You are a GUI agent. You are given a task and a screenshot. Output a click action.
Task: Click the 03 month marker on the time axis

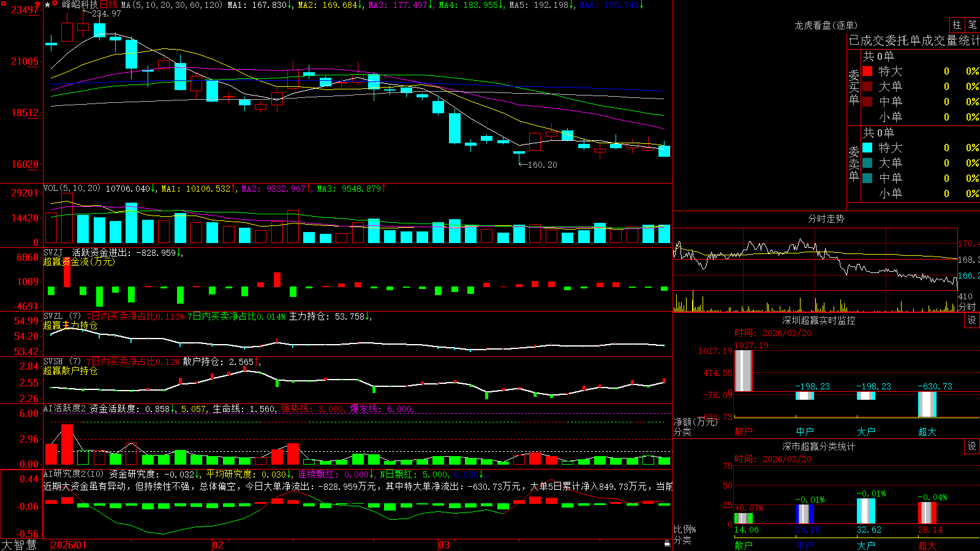coord(444,545)
